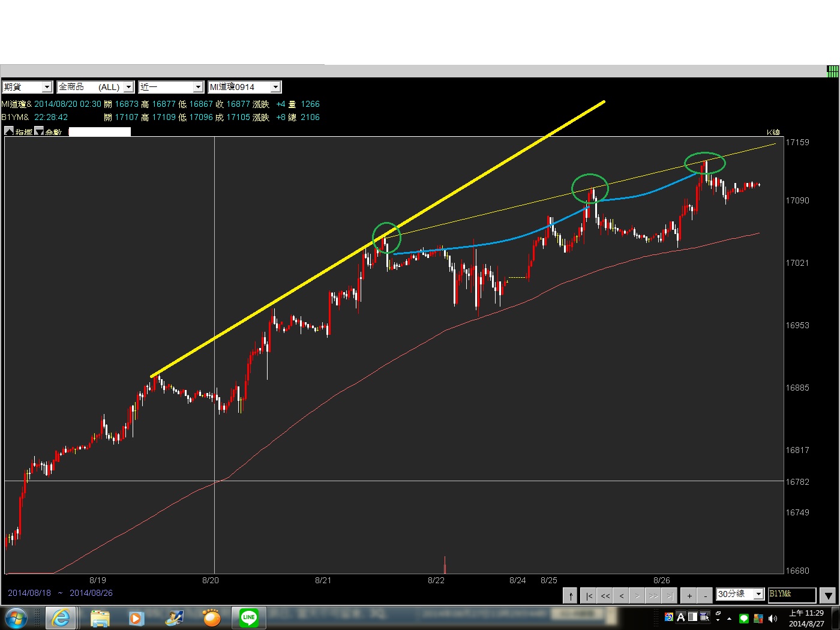Open the orange GOM Player taskbar icon

pos(211,617)
